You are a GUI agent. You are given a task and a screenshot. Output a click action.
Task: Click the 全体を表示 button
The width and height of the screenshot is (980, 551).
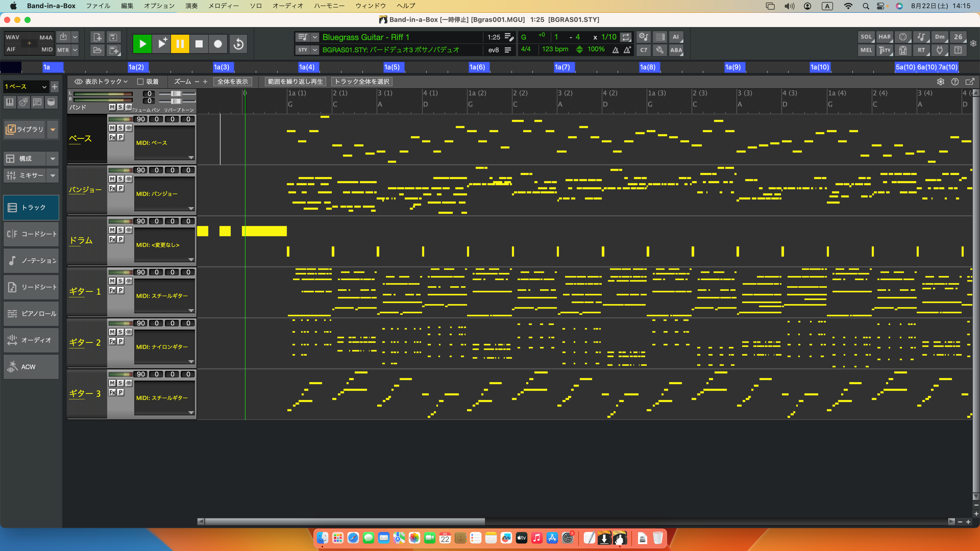pos(232,82)
